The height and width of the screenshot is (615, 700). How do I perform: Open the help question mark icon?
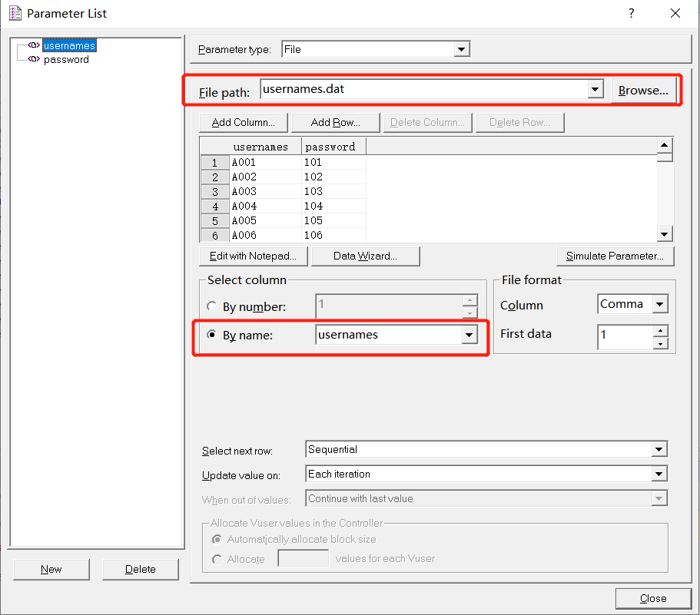[631, 13]
